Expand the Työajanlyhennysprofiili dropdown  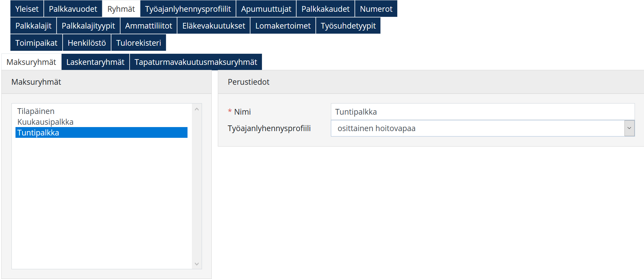[629, 128]
